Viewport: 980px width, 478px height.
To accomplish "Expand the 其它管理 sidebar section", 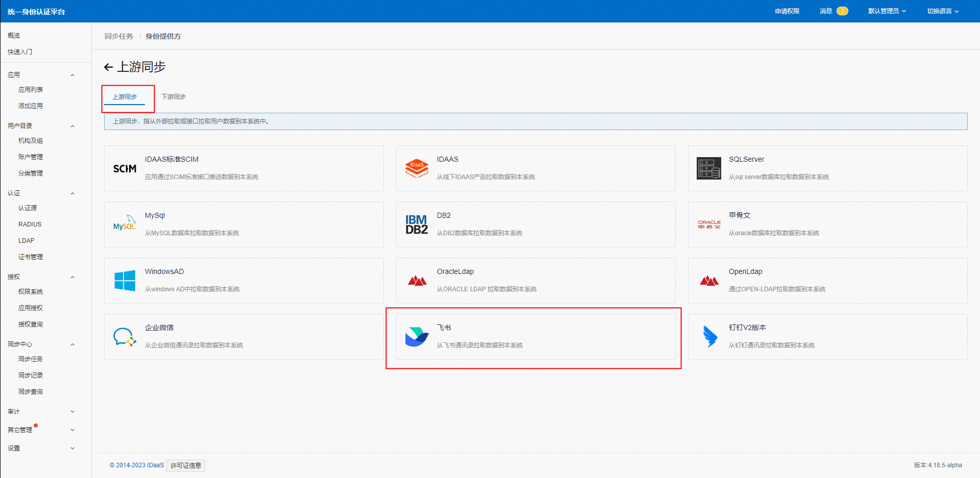I will (x=72, y=430).
